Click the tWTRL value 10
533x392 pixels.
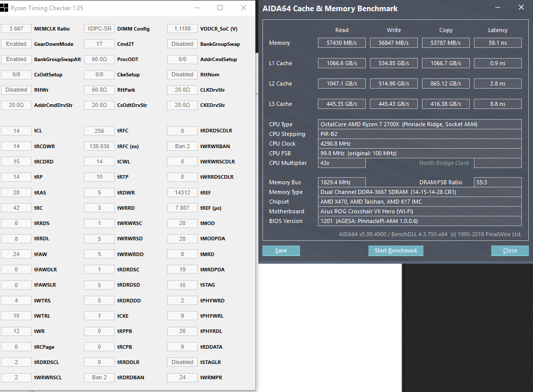(x=16, y=316)
